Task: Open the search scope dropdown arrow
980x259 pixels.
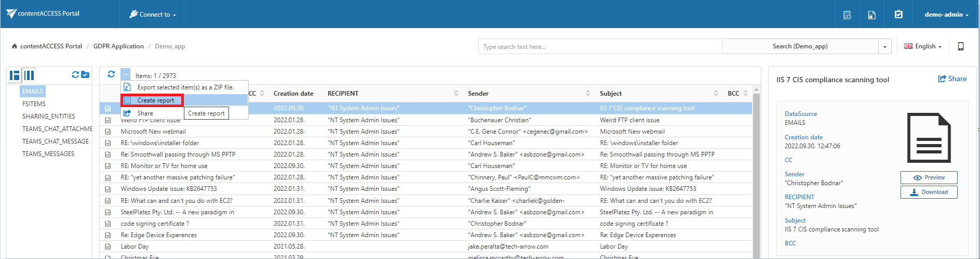Action: point(884,46)
